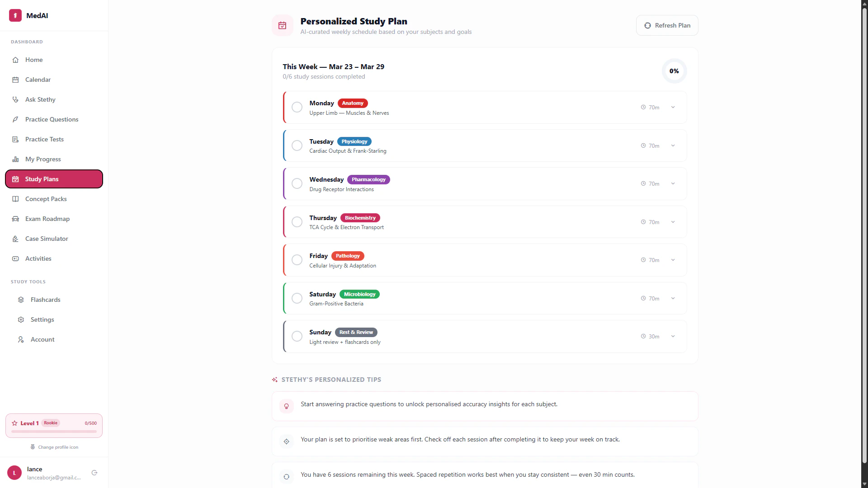The image size is (868, 488).
Task: Click the Flashcards stack icon
Action: 21,300
